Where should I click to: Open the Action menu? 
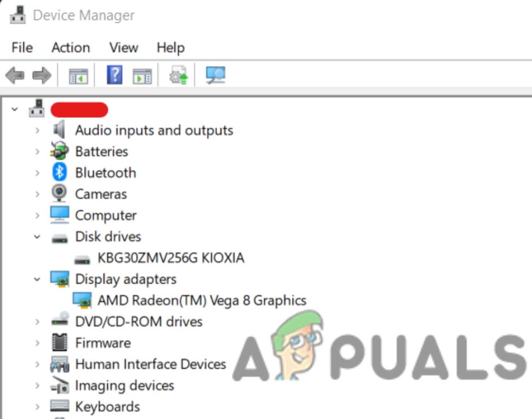click(x=71, y=48)
